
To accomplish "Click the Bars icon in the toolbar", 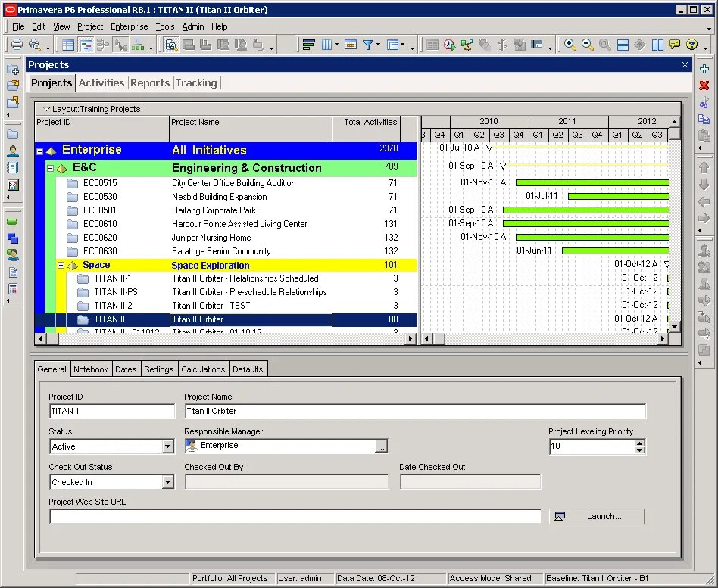I will pos(308,45).
